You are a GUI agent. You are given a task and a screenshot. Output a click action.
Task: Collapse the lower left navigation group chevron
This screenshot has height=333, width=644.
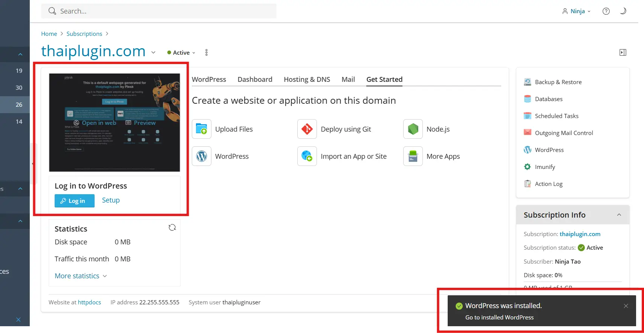(x=20, y=221)
